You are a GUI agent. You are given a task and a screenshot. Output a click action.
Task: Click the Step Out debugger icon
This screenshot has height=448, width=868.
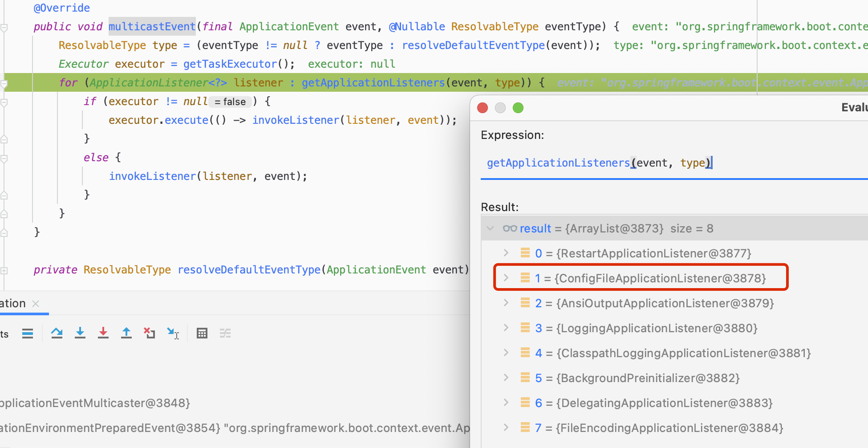(126, 333)
